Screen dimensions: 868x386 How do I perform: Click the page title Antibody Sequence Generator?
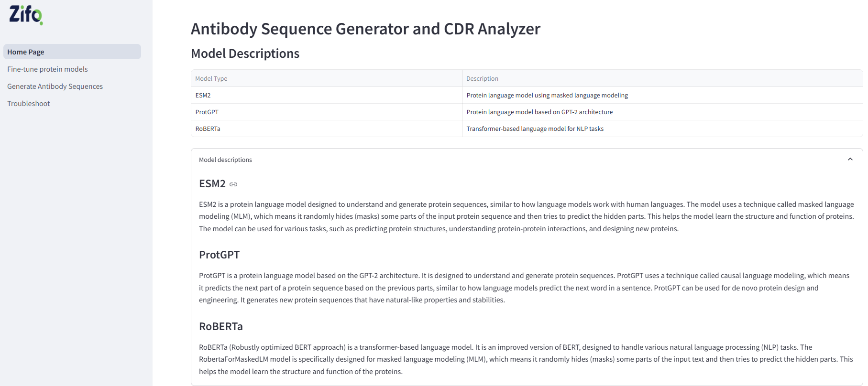pyautogui.click(x=365, y=29)
